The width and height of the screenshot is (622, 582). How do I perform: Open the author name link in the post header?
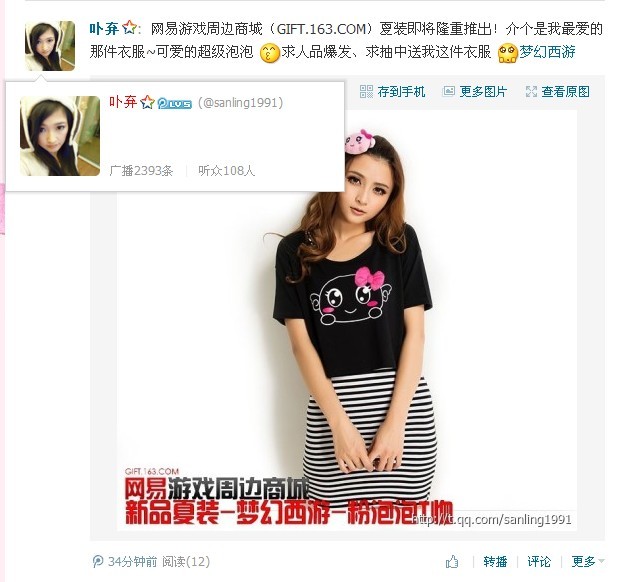click(x=104, y=29)
